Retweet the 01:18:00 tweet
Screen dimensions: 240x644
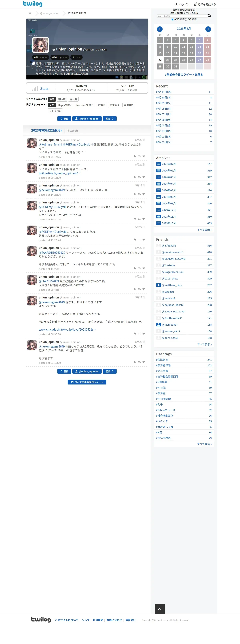click(139, 362)
